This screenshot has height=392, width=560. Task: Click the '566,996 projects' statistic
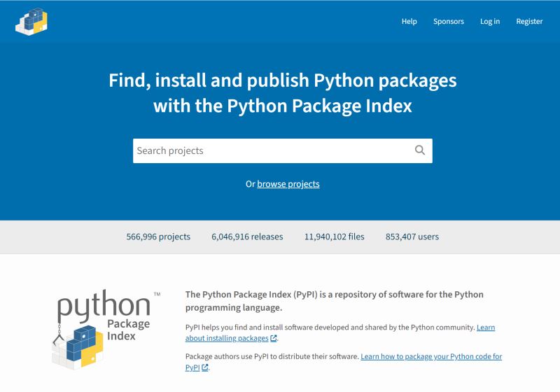tap(158, 237)
